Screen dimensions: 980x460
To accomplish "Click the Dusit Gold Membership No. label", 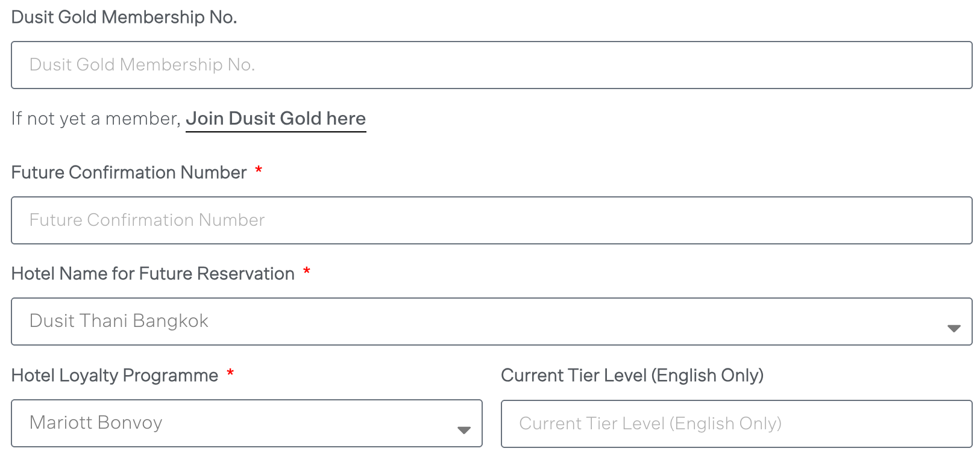I will 125,17.
